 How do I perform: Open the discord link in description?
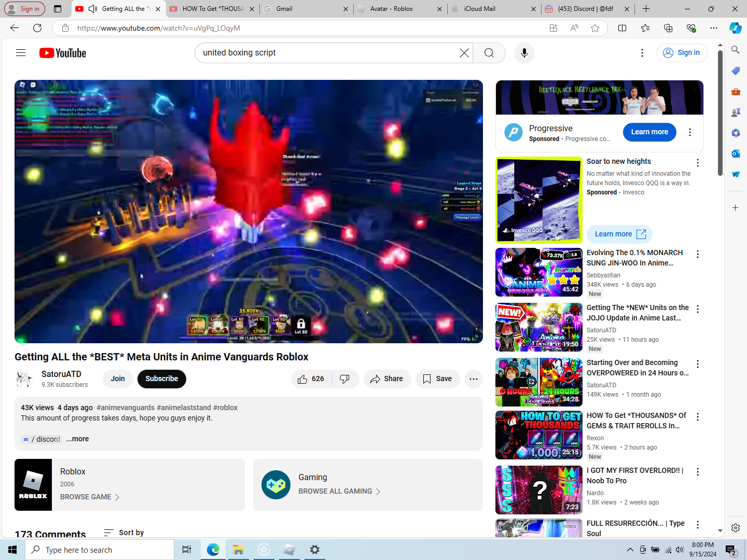41,439
